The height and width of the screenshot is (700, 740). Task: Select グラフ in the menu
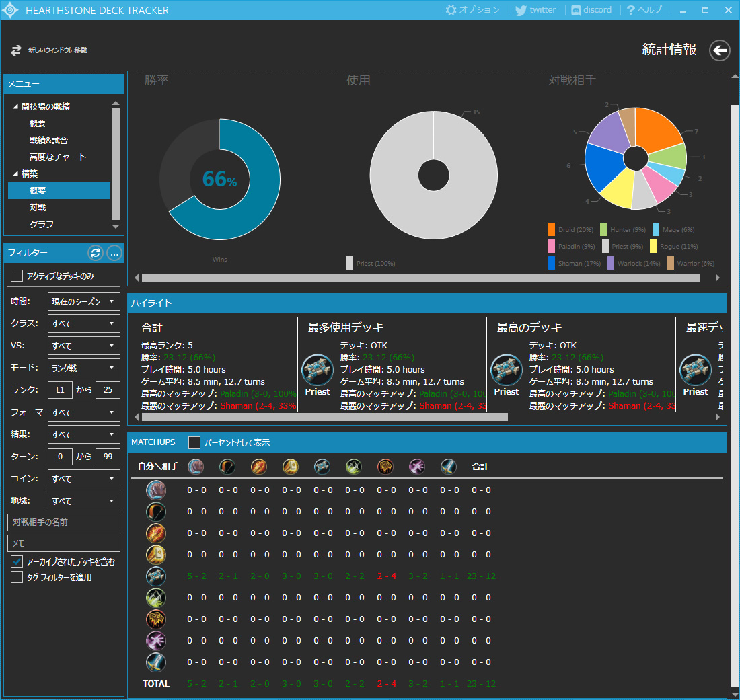point(42,224)
